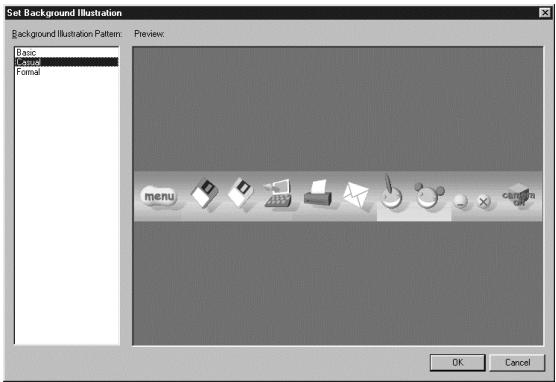Click the mail envelope icon in preview
The width and height of the screenshot is (556, 382).
tap(356, 195)
